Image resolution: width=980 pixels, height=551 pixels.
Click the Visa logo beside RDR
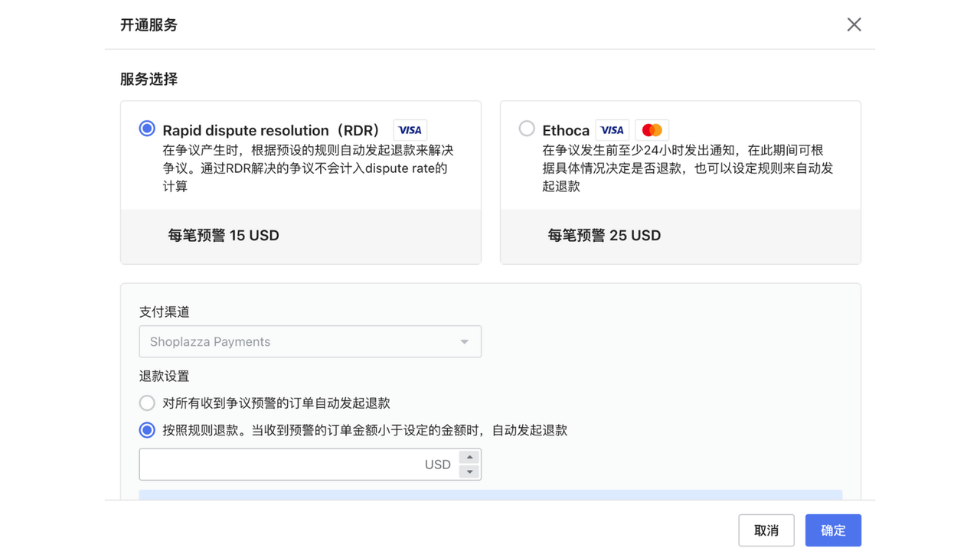click(410, 130)
